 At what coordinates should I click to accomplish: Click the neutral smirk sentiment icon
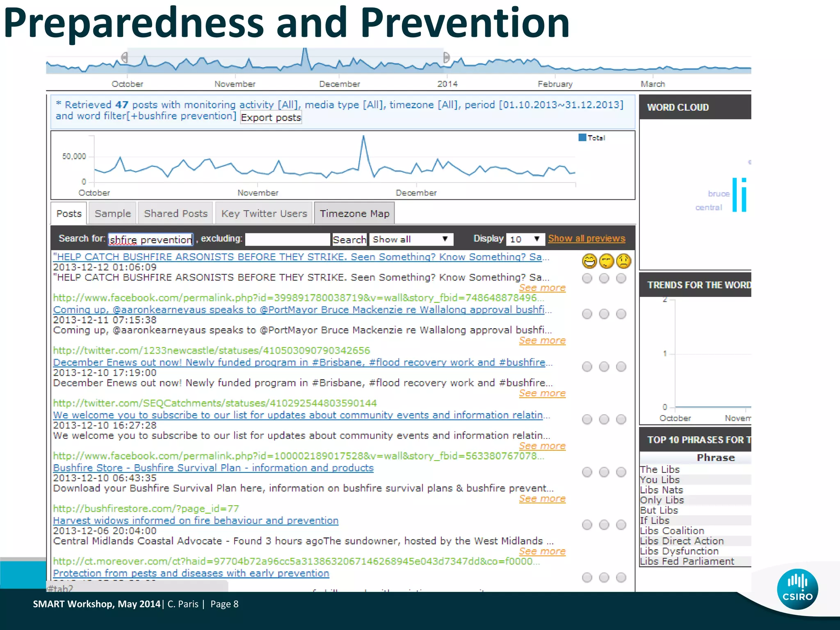point(606,261)
